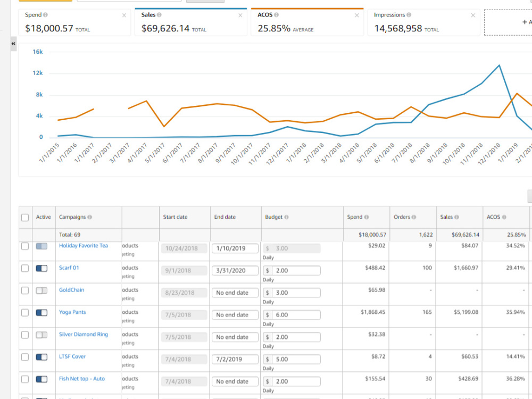Click the ACOS column header info icon
532x399 pixels.
504,217
